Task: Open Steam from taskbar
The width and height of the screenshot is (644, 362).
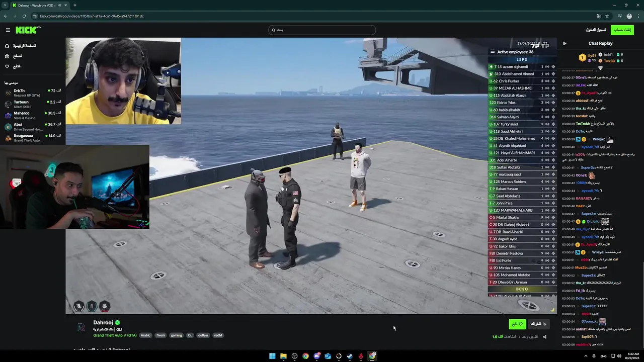Action: pyautogui.click(x=350, y=356)
